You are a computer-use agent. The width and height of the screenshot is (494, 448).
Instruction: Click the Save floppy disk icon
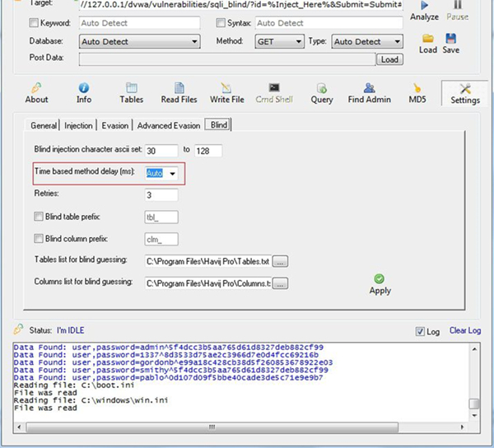[451, 40]
